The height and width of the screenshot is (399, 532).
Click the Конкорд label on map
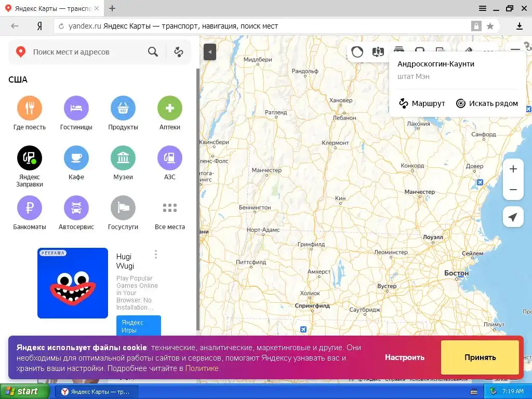(x=412, y=166)
